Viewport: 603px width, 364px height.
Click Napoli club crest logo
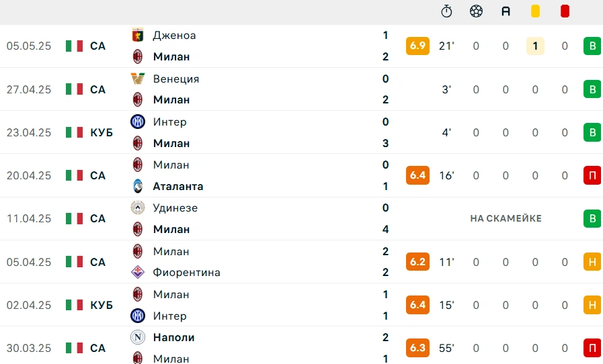coord(138,337)
